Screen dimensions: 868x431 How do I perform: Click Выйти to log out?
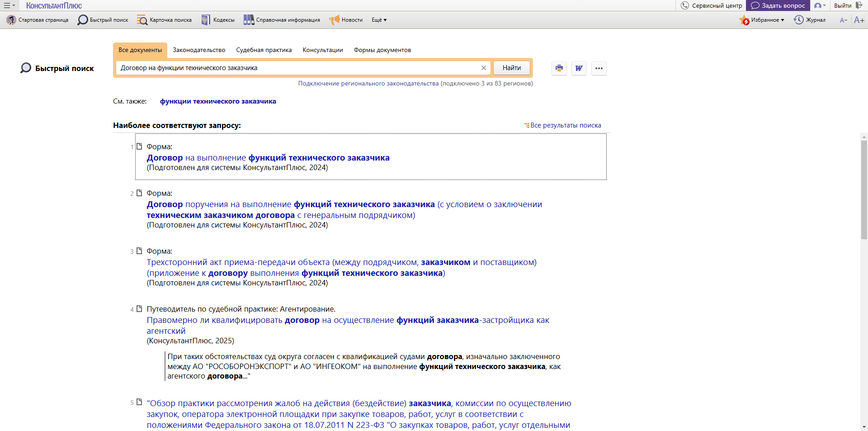[848, 5]
